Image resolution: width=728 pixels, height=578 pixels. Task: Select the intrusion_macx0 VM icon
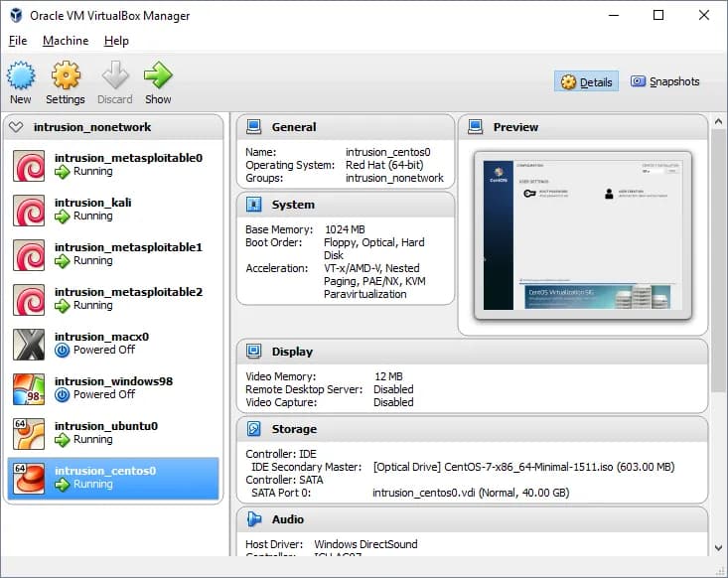[29, 344]
